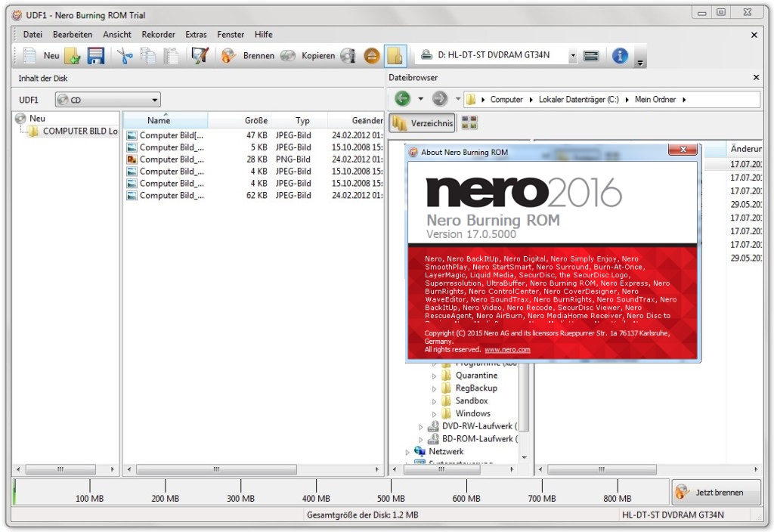Screen dimensions: 774x532
Task: Expand the Quarantine folder in file browser
Action: [x=434, y=376]
